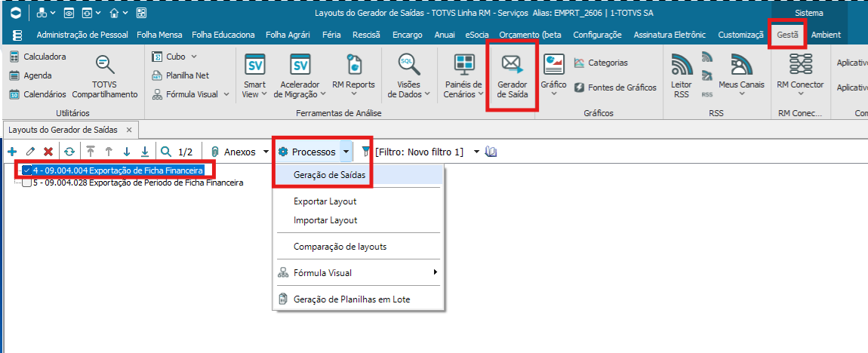Click the search magnifier icon

point(166,152)
